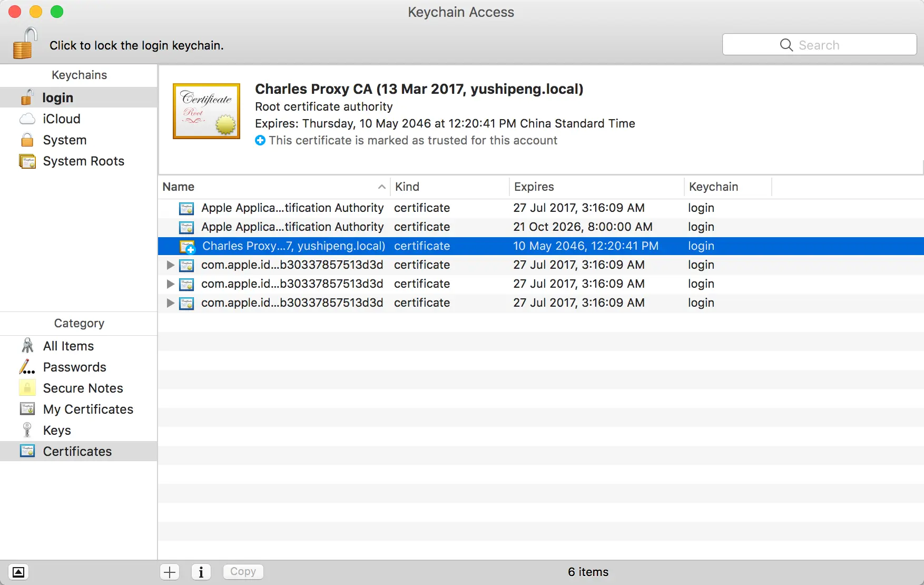The image size is (924, 585).
Task: Open item info with the i button
Action: pyautogui.click(x=201, y=572)
